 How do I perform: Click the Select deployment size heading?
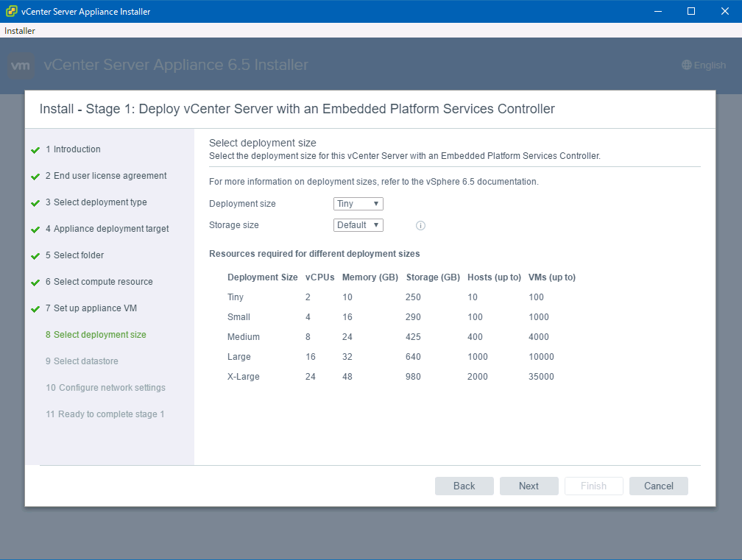click(x=263, y=143)
